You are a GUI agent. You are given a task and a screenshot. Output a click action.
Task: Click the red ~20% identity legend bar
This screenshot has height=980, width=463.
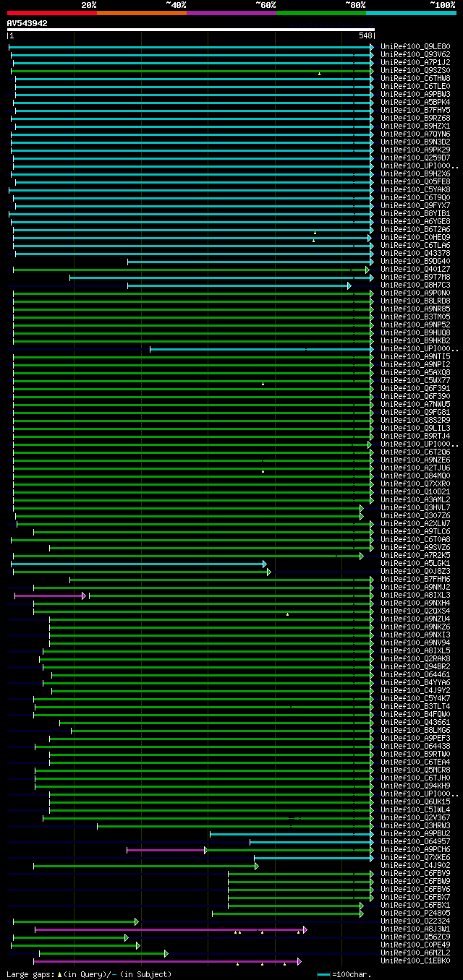coord(52,13)
